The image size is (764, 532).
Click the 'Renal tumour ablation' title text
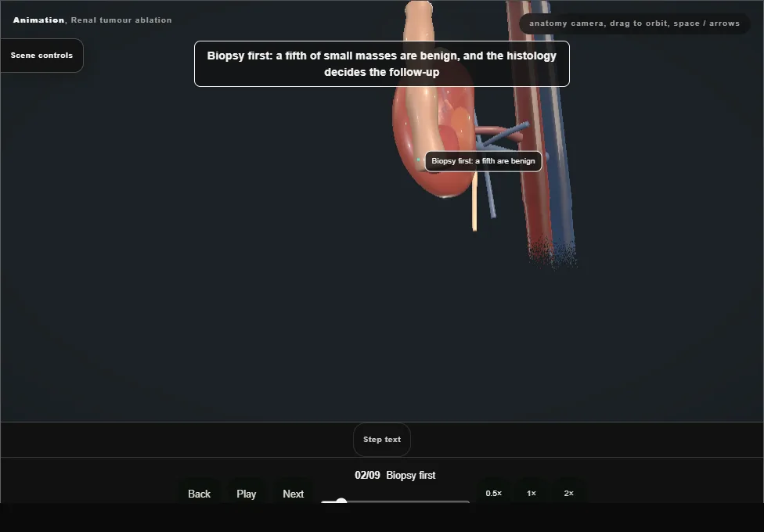121,20
